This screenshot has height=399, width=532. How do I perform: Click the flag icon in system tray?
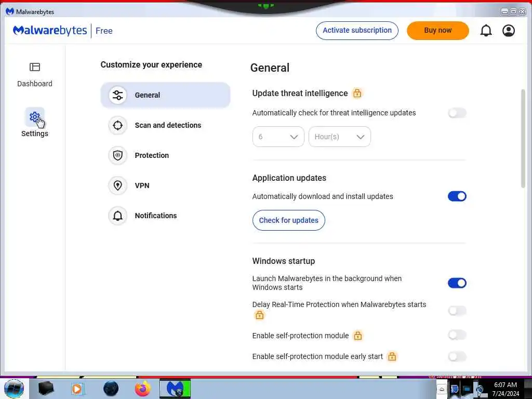454,389
